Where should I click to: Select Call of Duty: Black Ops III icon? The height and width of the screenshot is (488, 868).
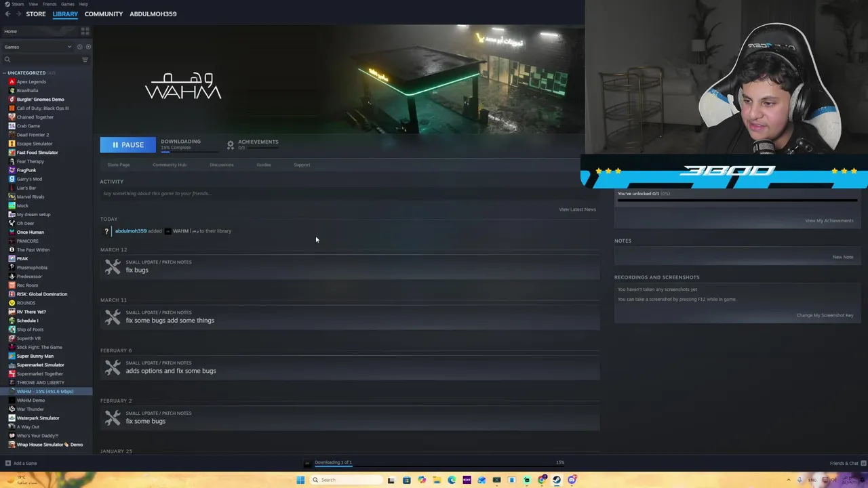12,108
